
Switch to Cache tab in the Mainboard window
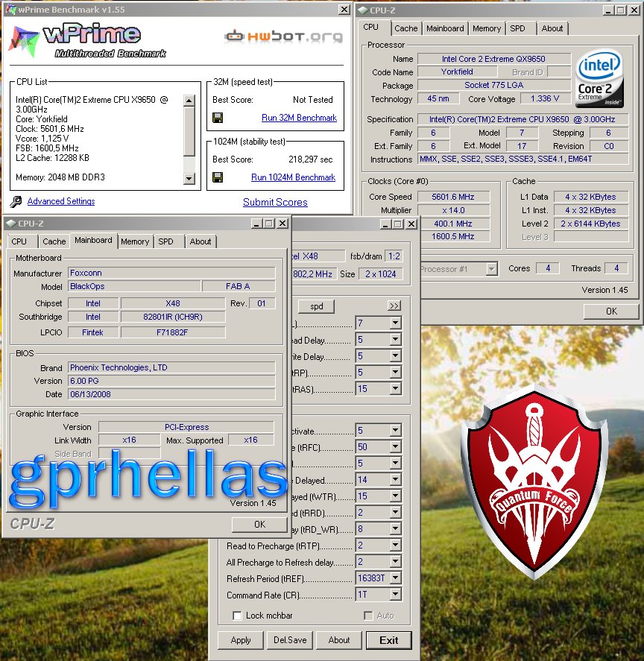(x=54, y=241)
